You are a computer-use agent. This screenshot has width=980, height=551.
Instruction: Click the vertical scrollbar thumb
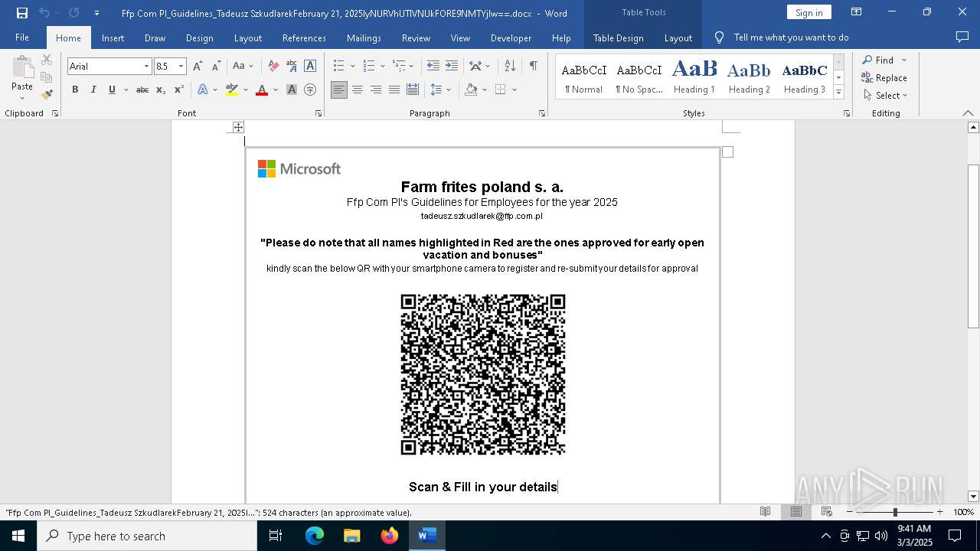(973, 246)
